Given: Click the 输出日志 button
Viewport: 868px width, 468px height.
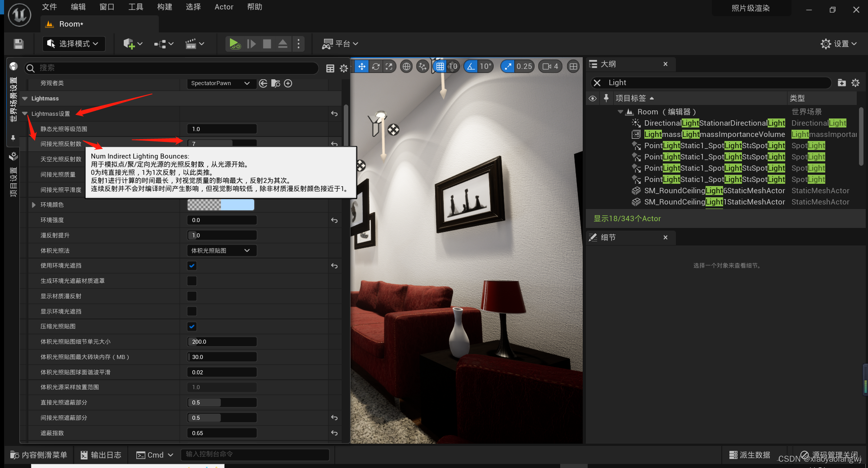Looking at the screenshot, I should pos(101,455).
